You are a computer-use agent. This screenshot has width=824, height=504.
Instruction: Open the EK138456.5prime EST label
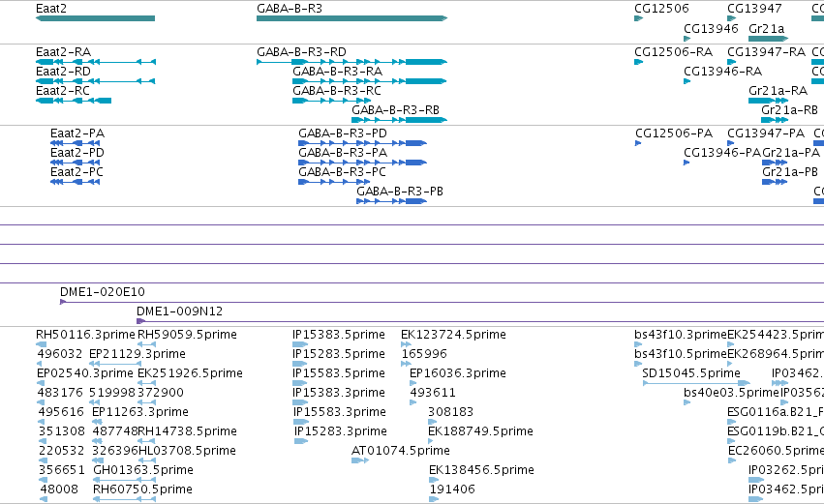click(481, 470)
